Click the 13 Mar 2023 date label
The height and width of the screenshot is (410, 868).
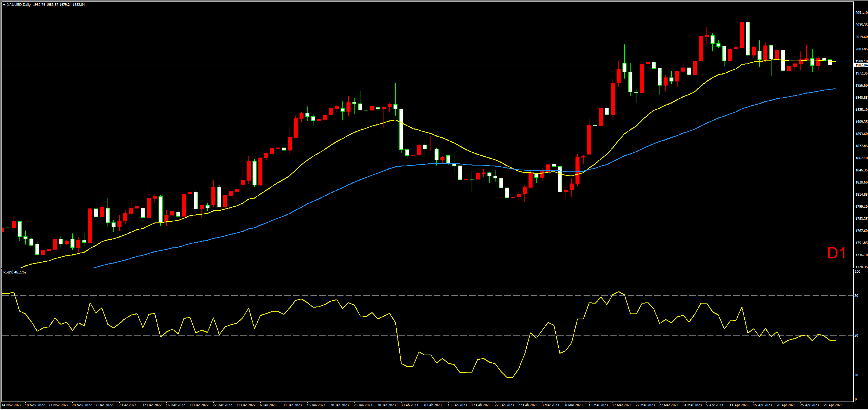(598, 405)
